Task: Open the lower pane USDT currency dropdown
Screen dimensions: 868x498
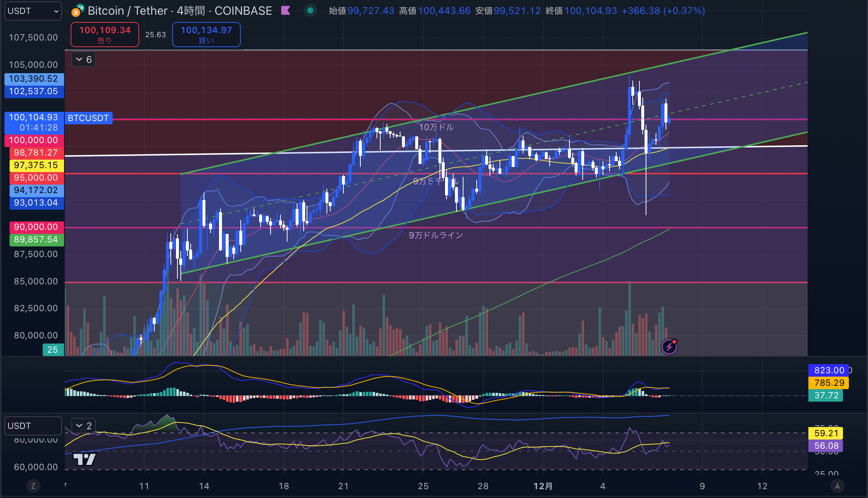Action: tap(33, 426)
